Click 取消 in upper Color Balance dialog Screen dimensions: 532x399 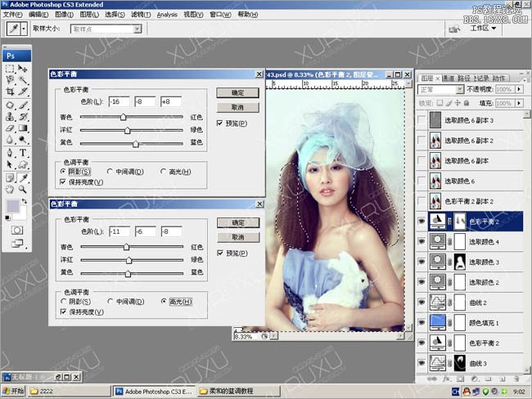(x=237, y=107)
